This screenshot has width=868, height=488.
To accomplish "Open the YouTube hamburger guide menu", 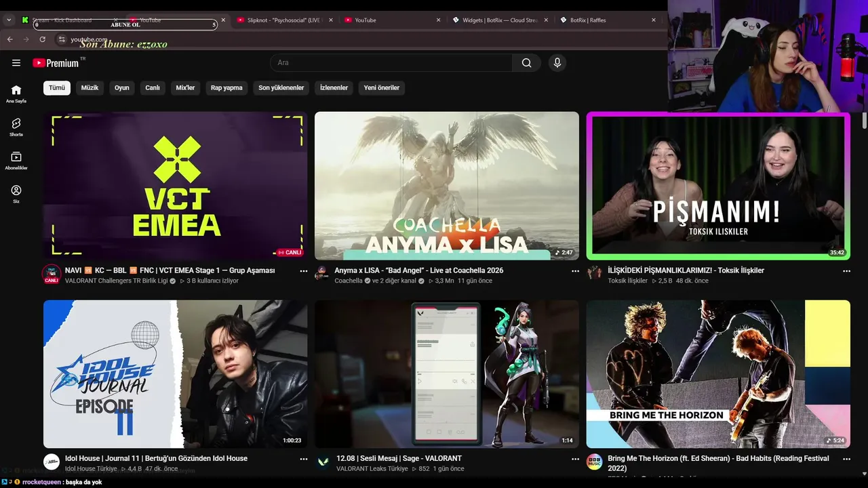I will [16, 63].
